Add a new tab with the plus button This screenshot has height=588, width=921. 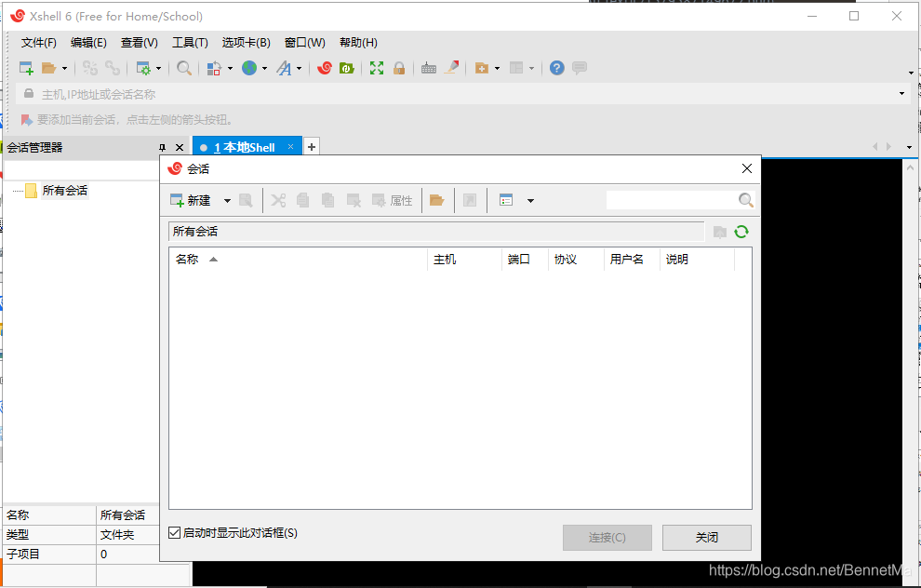pos(311,146)
